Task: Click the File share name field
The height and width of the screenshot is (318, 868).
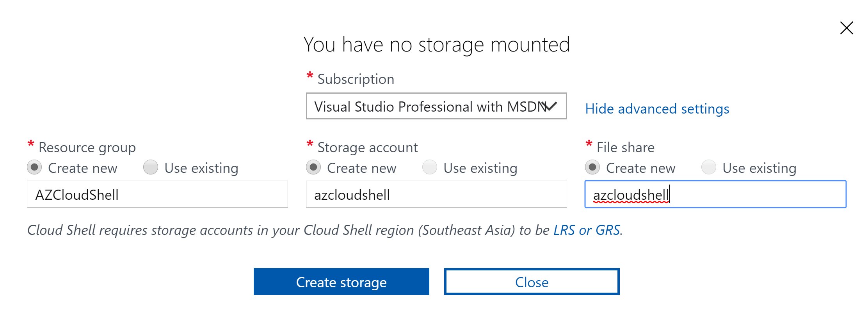Action: click(715, 194)
